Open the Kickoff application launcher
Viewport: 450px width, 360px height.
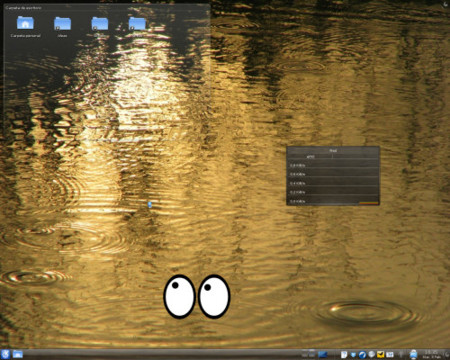(5, 354)
